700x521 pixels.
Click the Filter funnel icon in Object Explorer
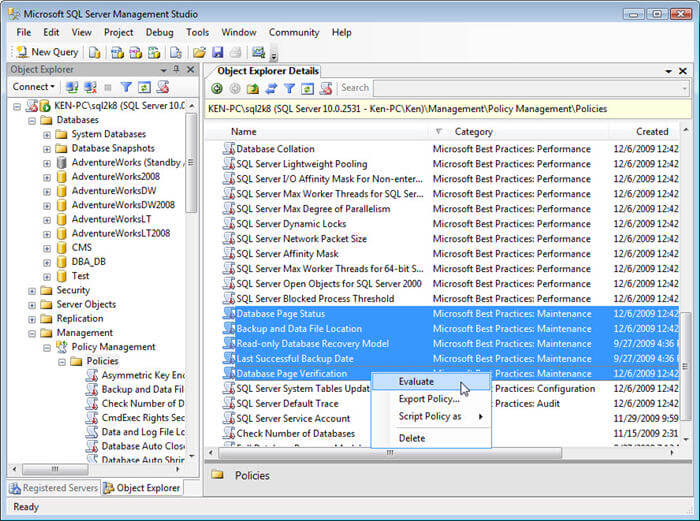point(126,87)
